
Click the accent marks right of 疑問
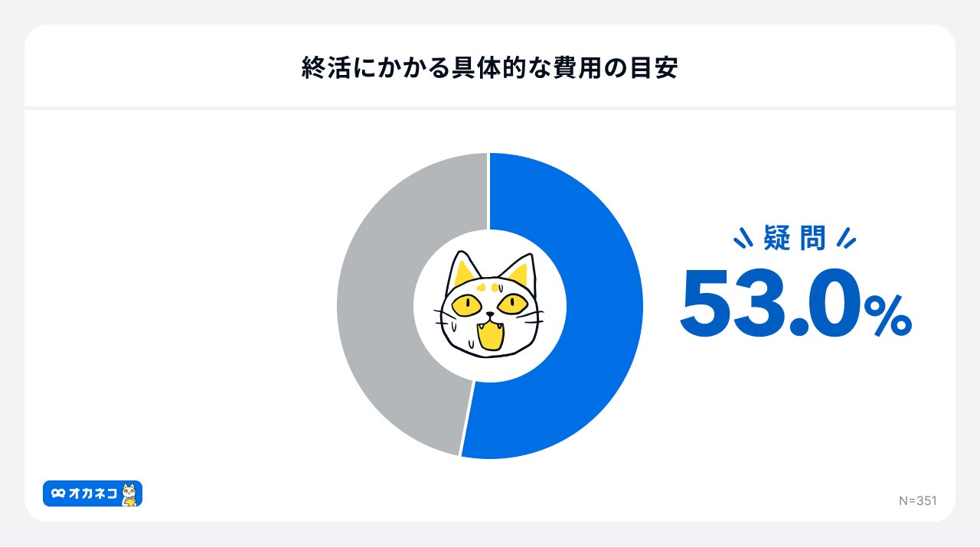click(x=845, y=239)
